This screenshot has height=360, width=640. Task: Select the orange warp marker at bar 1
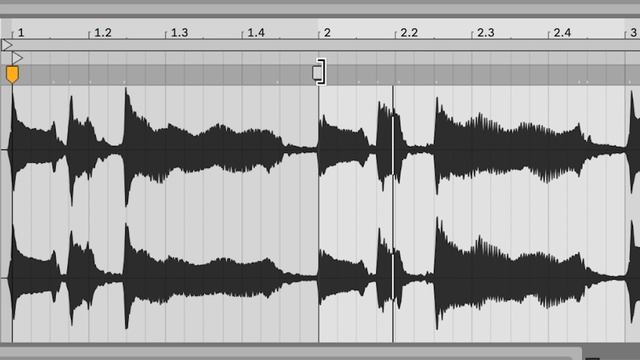(12, 75)
